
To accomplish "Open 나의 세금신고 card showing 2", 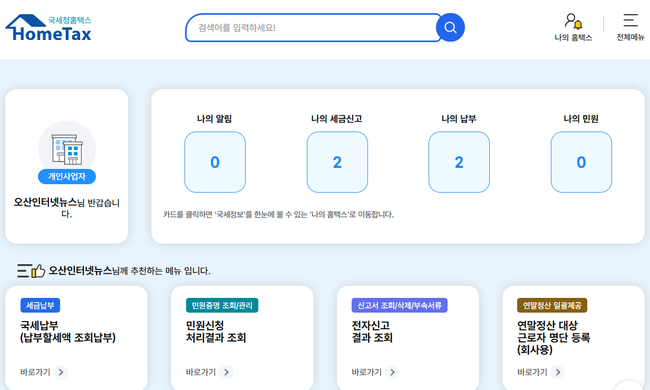I will point(337,162).
